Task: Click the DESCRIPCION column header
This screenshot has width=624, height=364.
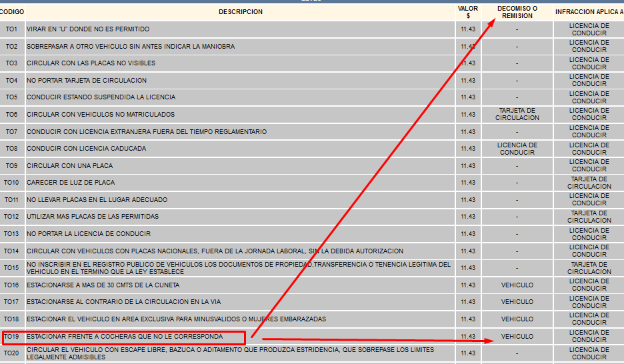Action: 241,12
